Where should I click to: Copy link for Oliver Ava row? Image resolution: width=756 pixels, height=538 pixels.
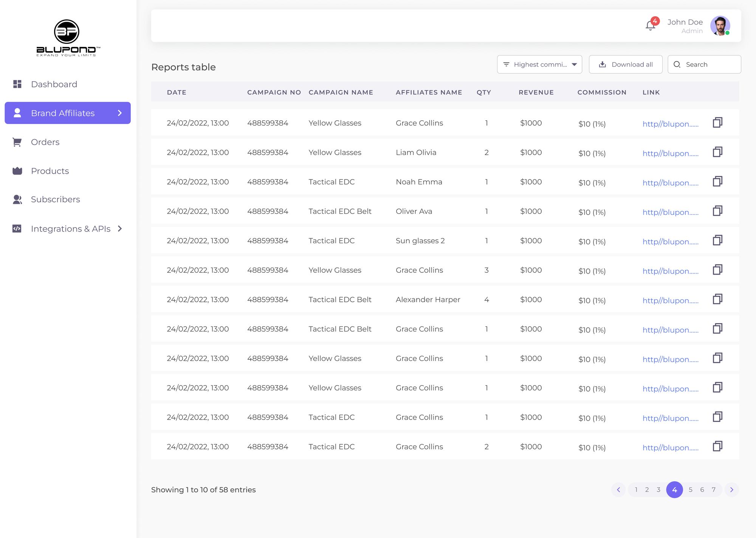point(717,211)
